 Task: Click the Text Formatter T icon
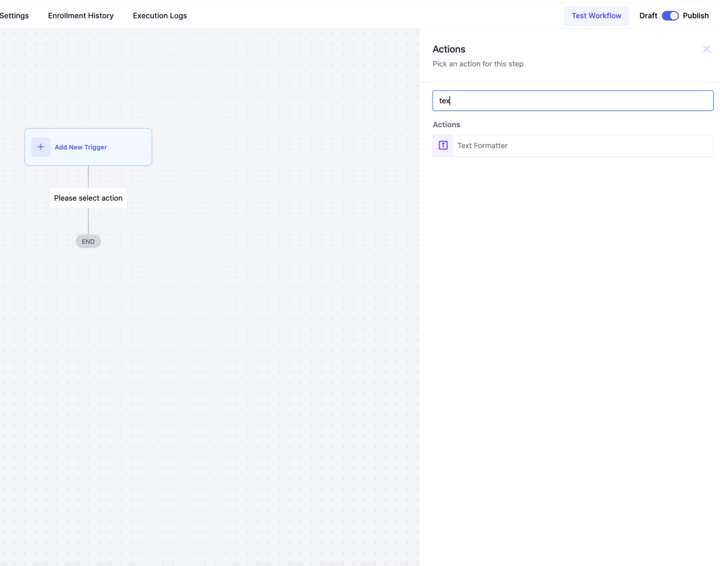[443, 146]
